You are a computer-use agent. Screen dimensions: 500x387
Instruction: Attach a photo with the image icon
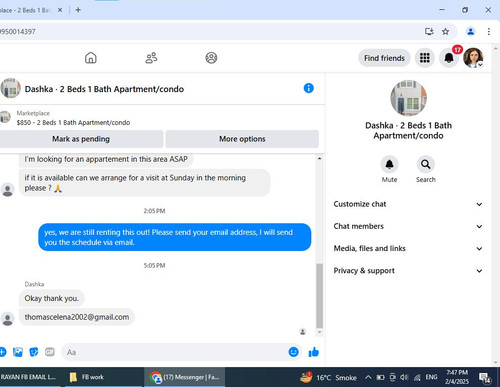[18, 352]
